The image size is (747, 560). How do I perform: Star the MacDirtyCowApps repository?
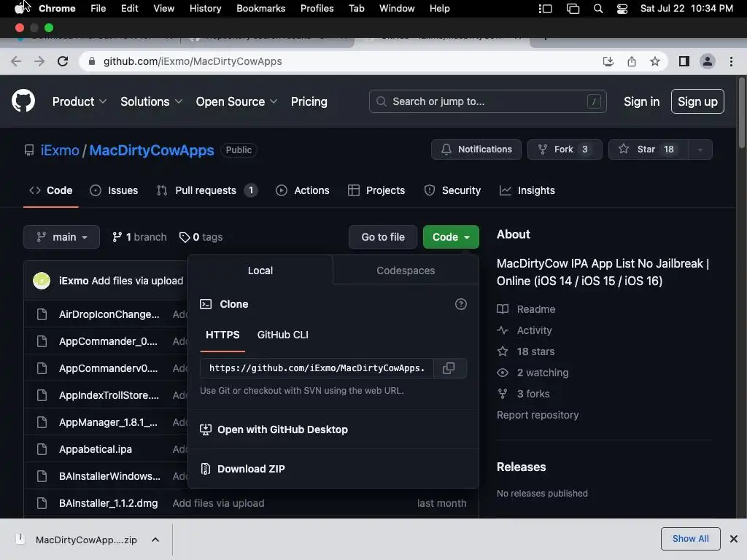648,149
